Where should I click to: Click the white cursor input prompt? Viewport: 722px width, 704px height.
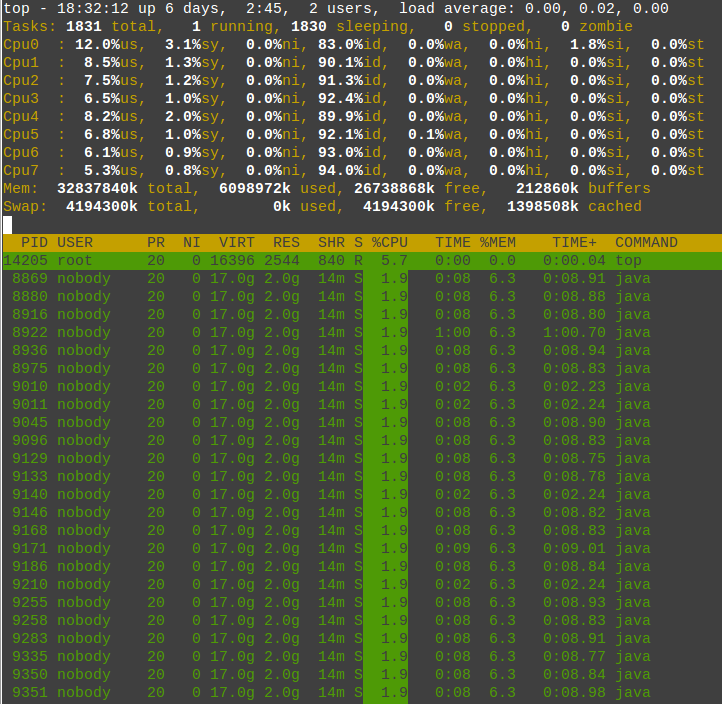tap(7, 225)
